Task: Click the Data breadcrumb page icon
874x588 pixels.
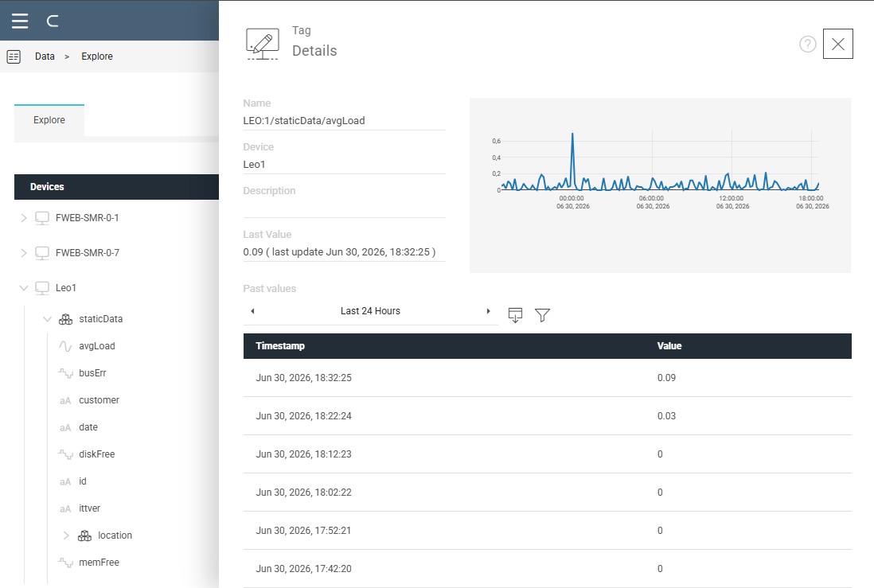Action: point(14,56)
